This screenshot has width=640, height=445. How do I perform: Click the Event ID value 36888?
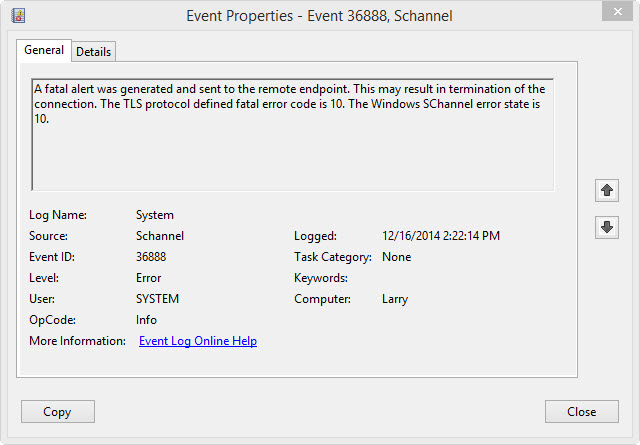click(151, 257)
